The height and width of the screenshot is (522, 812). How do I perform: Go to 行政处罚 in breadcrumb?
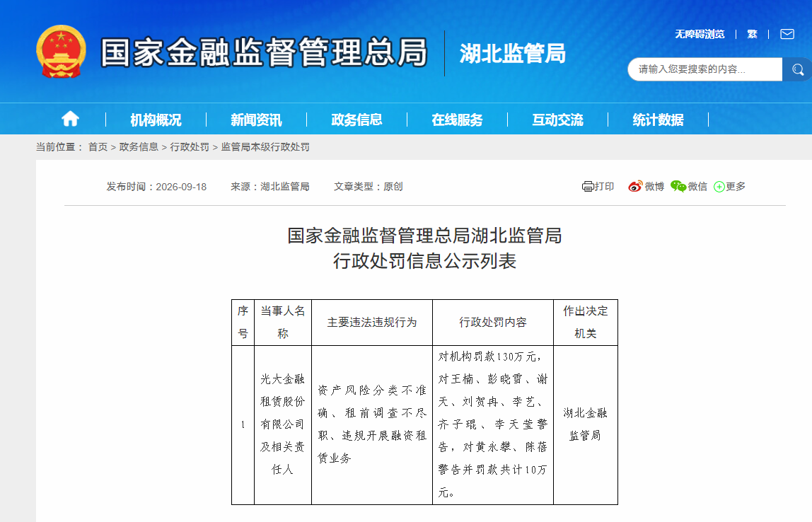pyautogui.click(x=190, y=147)
